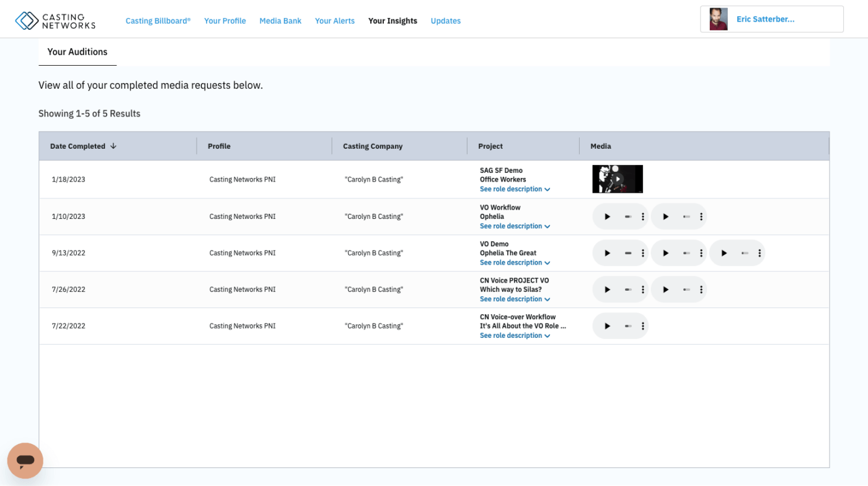Expand role description for Ophelia The Great
This screenshot has width=868, height=486.
[x=511, y=262]
